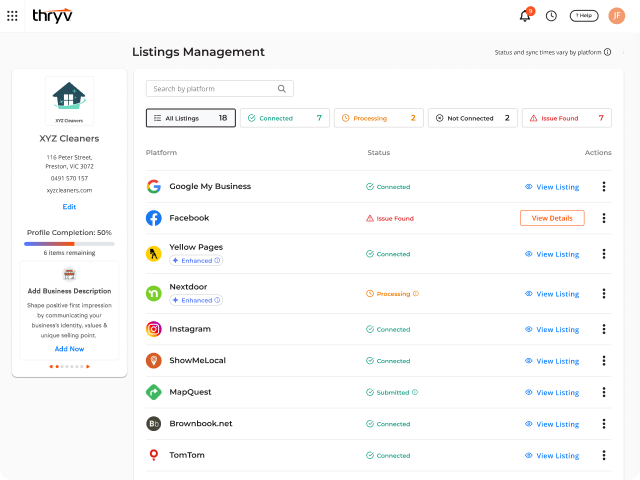Image resolution: width=640 pixels, height=480 pixels.
Task: Open more options for Instagram row
Action: coord(604,329)
